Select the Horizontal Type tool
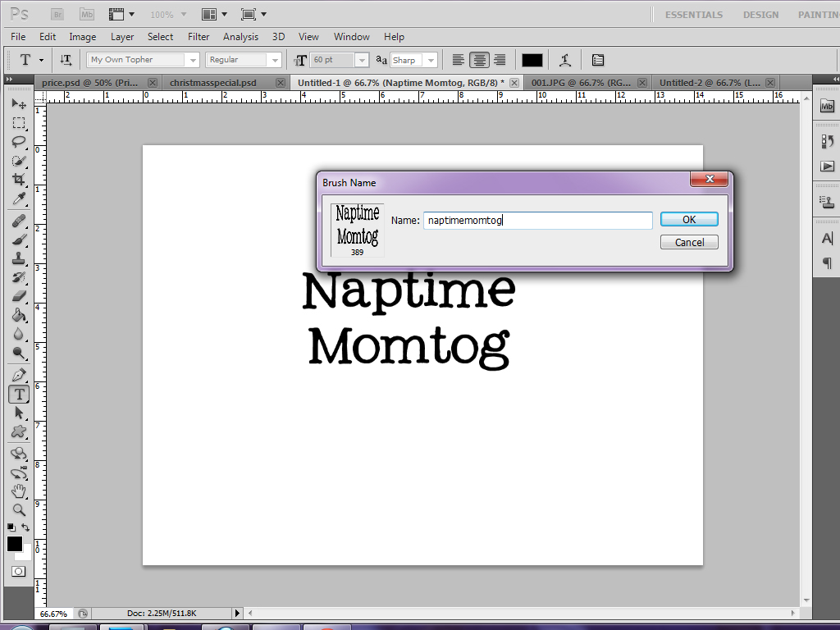The image size is (840, 630). 19,395
